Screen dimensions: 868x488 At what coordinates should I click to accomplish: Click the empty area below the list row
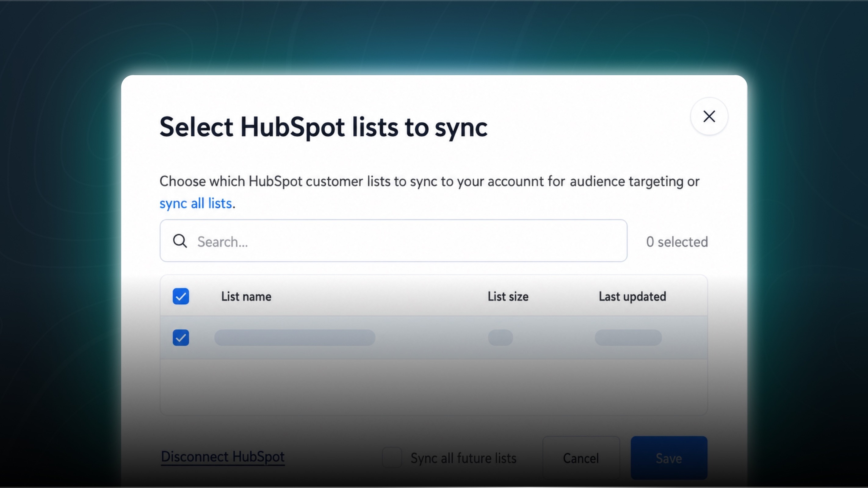coord(434,387)
